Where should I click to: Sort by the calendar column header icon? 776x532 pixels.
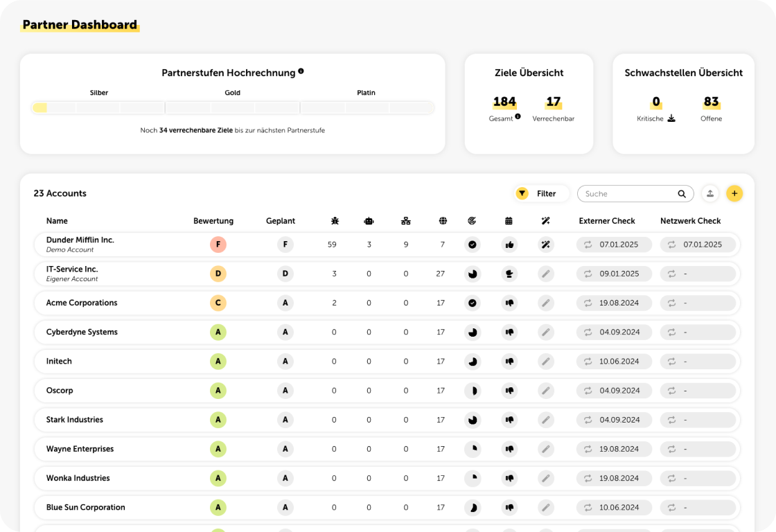pyautogui.click(x=509, y=221)
